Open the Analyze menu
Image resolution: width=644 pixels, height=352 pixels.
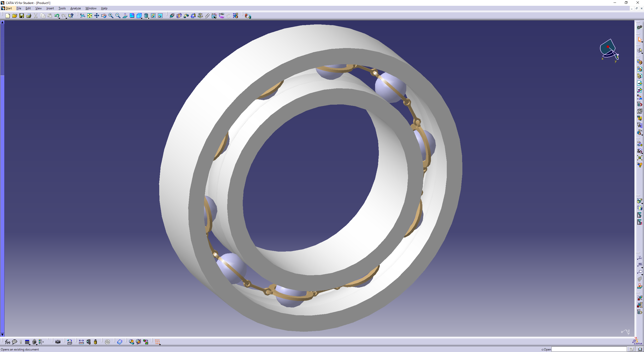(75, 8)
